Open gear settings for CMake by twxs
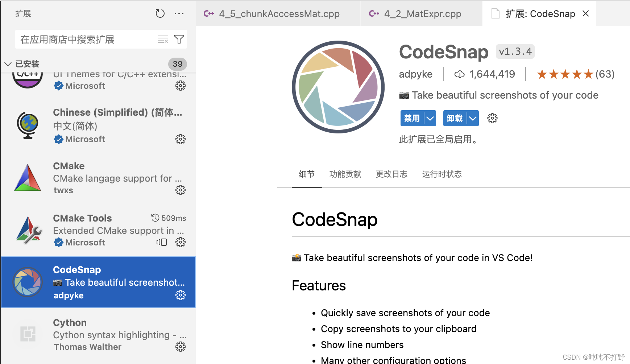 point(181,190)
